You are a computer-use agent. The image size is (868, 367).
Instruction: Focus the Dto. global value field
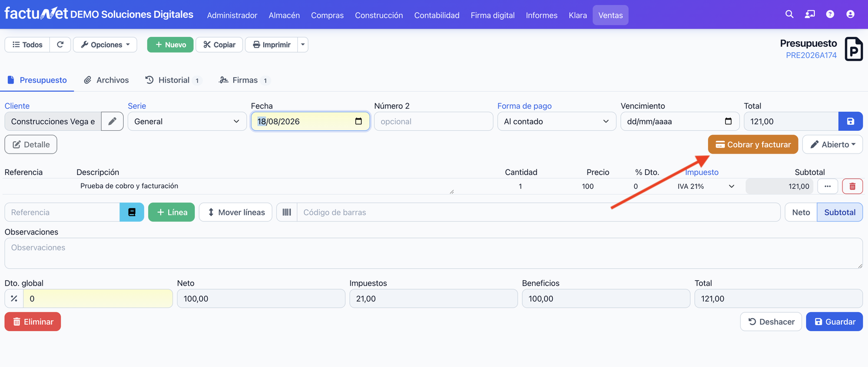pos(98,299)
